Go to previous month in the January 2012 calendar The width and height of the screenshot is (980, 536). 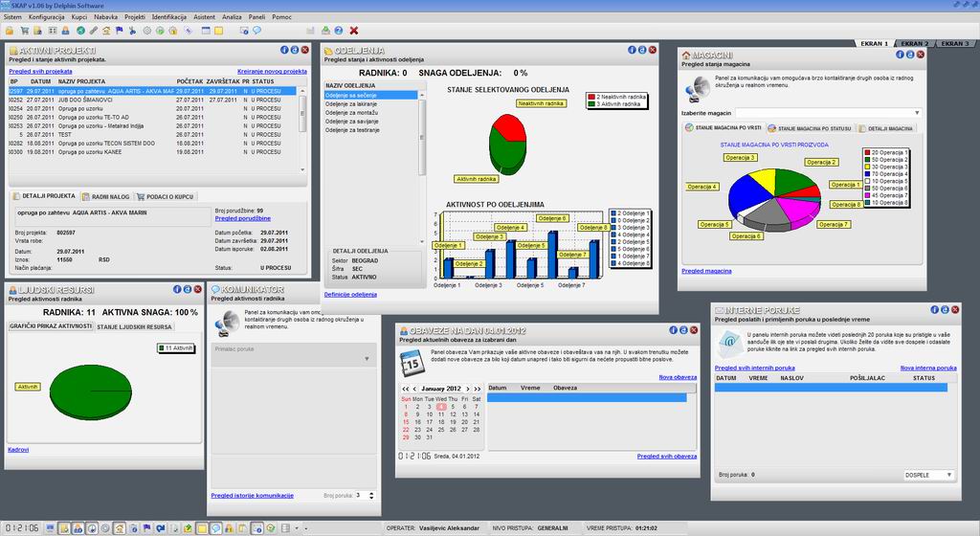(414, 389)
